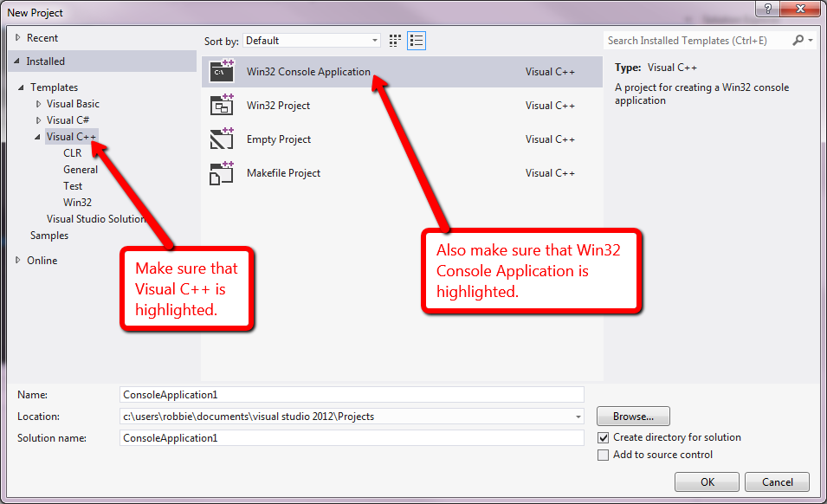Open the Sort by Default dropdown
This screenshot has height=504, width=827.
pyautogui.click(x=312, y=41)
